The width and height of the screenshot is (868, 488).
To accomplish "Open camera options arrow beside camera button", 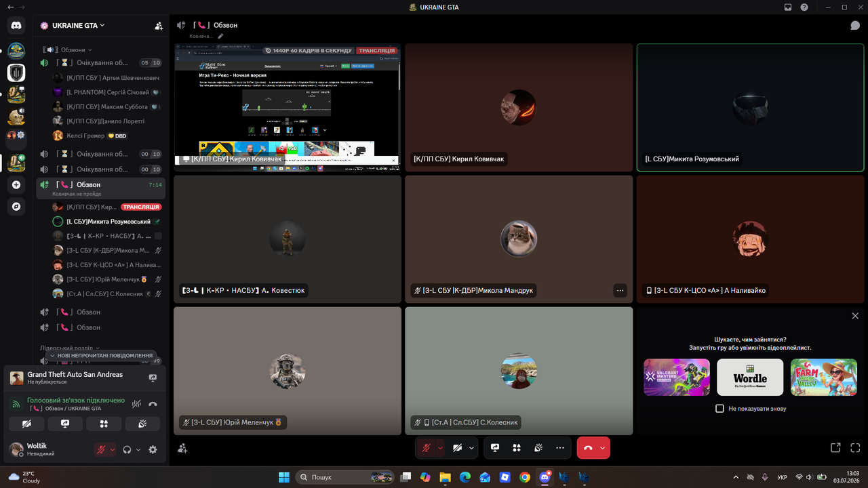I will point(472,448).
